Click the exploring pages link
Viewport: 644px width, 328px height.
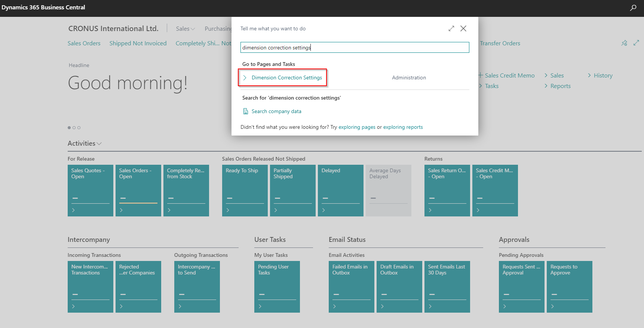(x=357, y=127)
